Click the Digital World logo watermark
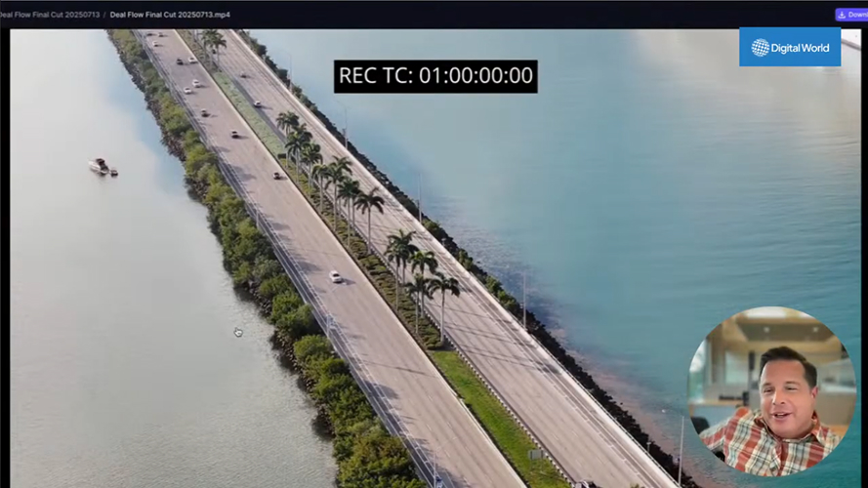This screenshot has height=488, width=868. 790,47
